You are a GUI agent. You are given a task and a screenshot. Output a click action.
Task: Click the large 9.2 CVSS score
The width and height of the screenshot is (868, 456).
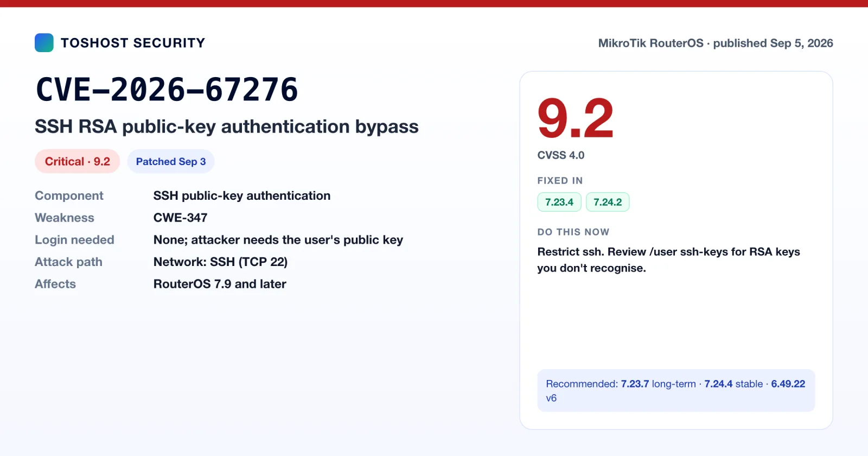pos(576,118)
